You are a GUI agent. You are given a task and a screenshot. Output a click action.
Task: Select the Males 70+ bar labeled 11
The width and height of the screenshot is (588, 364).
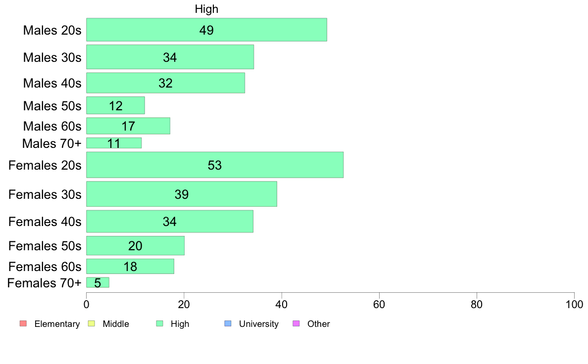click(114, 143)
